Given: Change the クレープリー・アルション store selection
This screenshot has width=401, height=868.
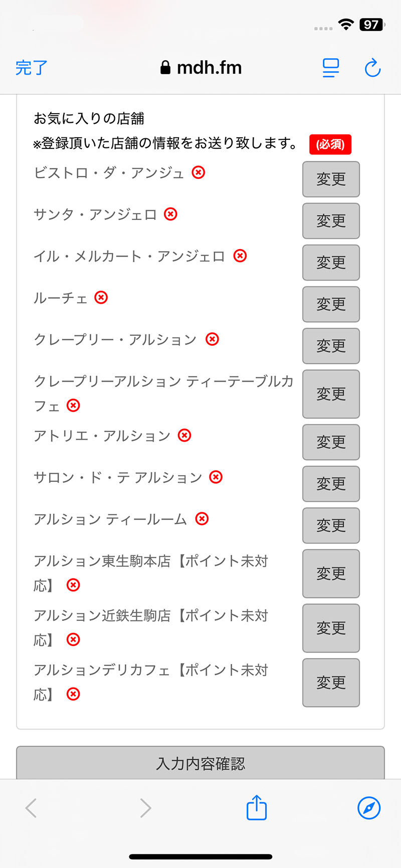Looking at the screenshot, I should click(331, 346).
